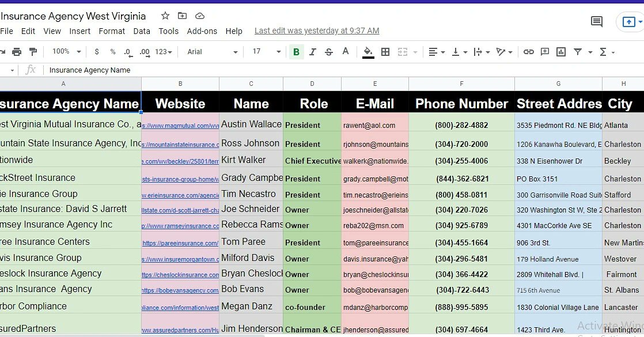Click the document title Insurance Agency West Virginia
The width and height of the screenshot is (644, 337).
(73, 16)
